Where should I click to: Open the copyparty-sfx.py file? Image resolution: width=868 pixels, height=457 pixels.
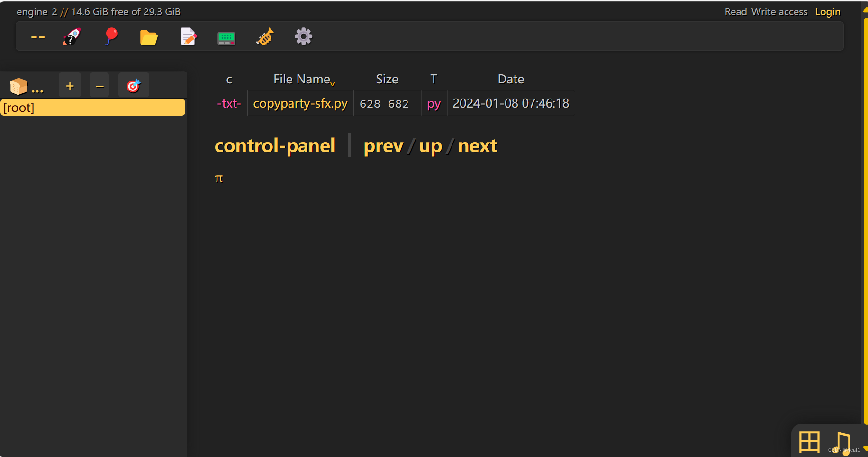(300, 103)
